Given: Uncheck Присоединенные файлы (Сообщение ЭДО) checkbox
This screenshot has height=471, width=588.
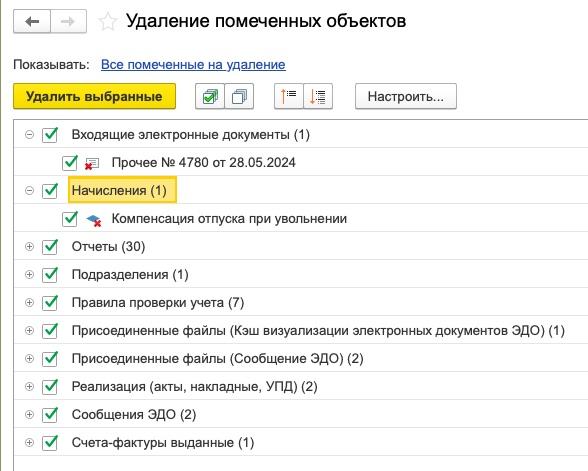Looking at the screenshot, I should (x=50, y=358).
